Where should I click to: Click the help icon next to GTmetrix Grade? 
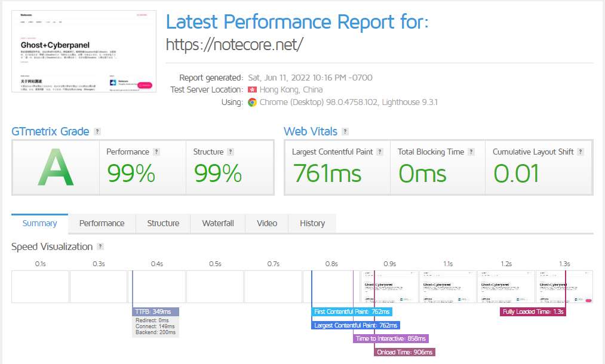pos(97,132)
